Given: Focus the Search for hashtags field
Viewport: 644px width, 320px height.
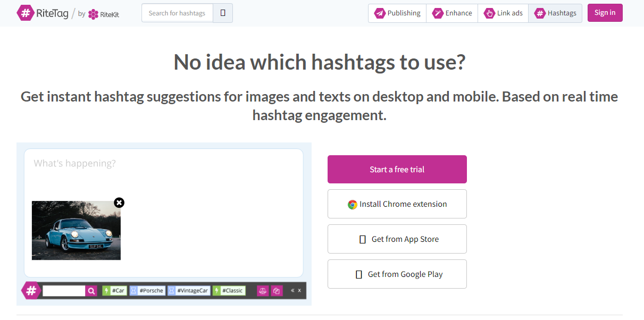Looking at the screenshot, I should pos(177,13).
